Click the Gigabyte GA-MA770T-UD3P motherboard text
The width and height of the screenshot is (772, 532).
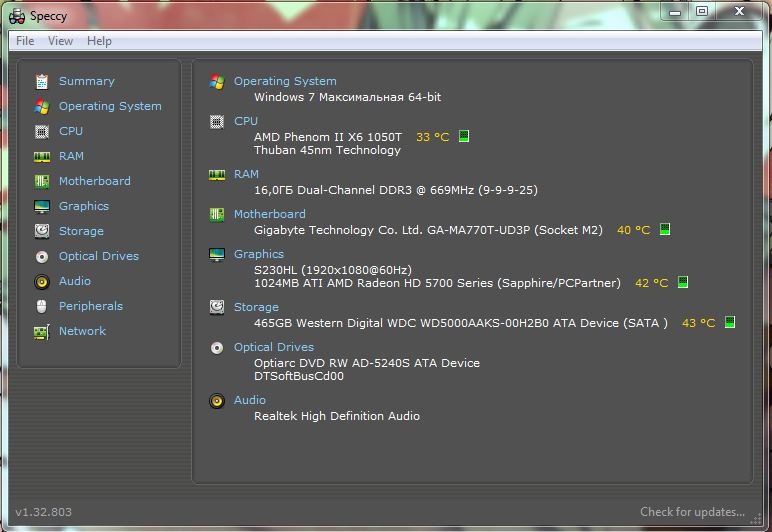click(x=428, y=230)
